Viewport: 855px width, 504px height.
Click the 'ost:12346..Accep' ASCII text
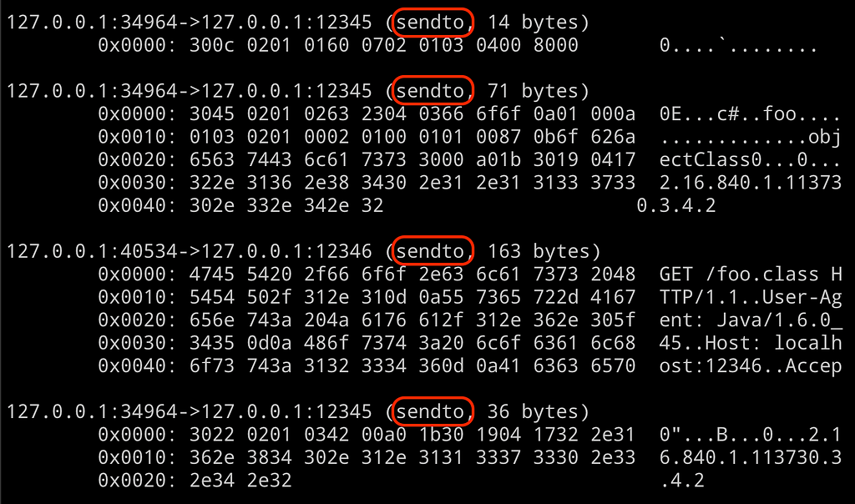(x=751, y=365)
